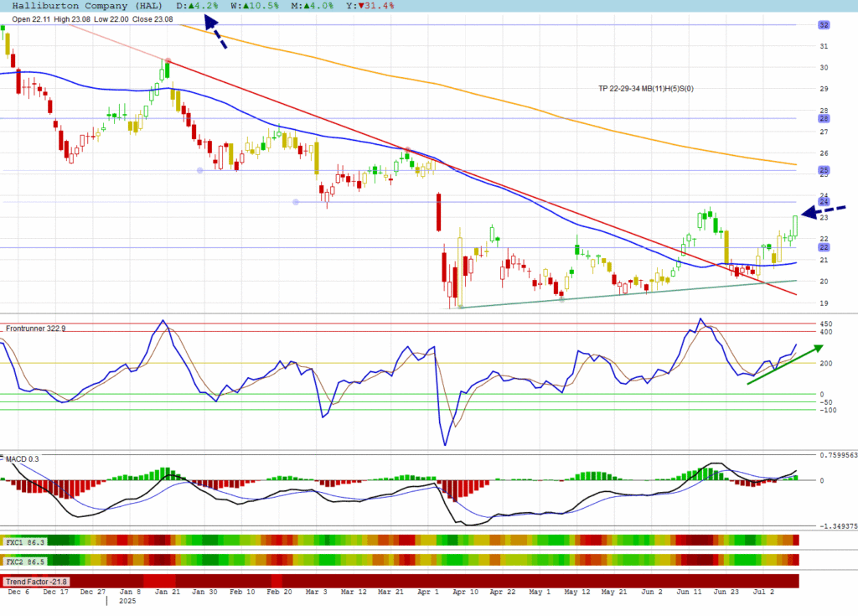858x616 pixels.
Task: Click the Dec 6 date label
Action: [x=18, y=592]
